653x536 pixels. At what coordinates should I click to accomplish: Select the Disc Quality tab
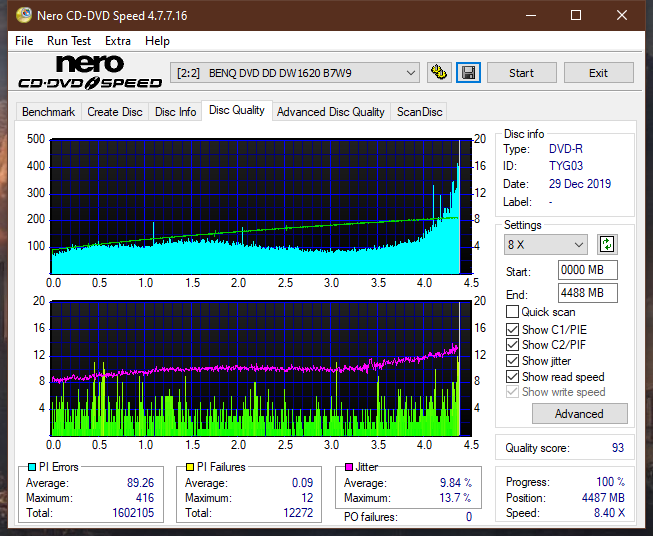[x=237, y=110]
